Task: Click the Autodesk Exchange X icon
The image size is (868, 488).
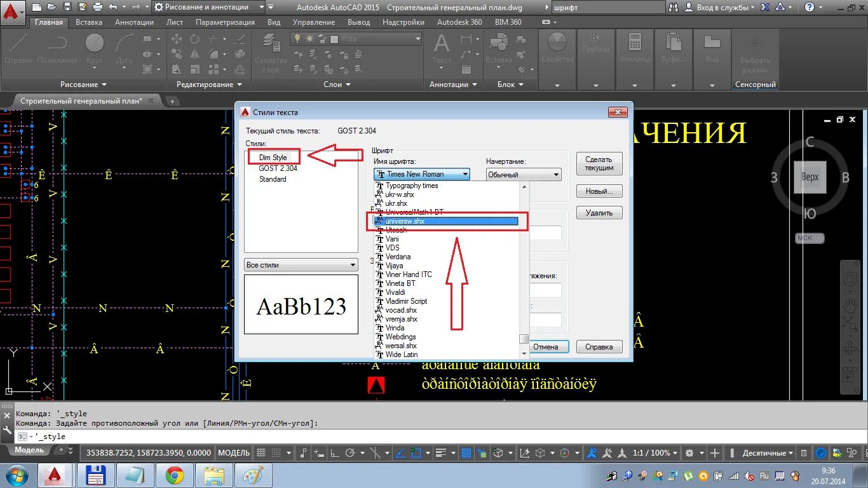Action: coord(765,7)
